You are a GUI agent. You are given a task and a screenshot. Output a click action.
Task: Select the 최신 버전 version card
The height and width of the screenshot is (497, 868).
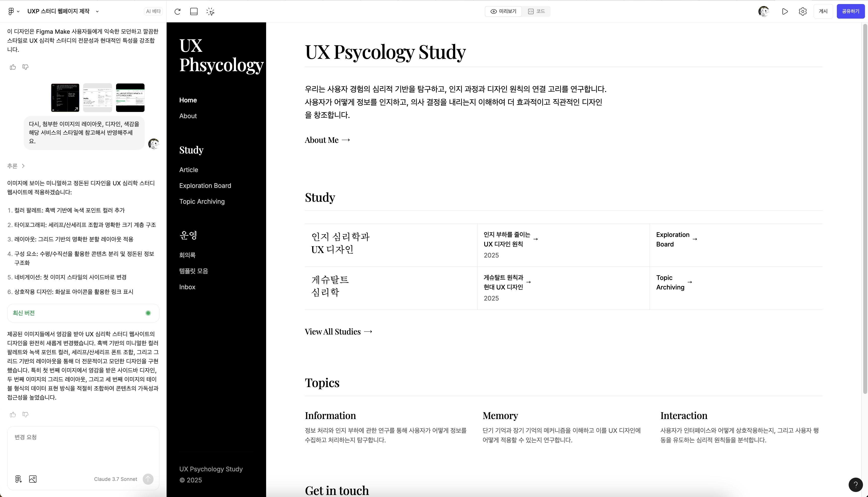83,313
